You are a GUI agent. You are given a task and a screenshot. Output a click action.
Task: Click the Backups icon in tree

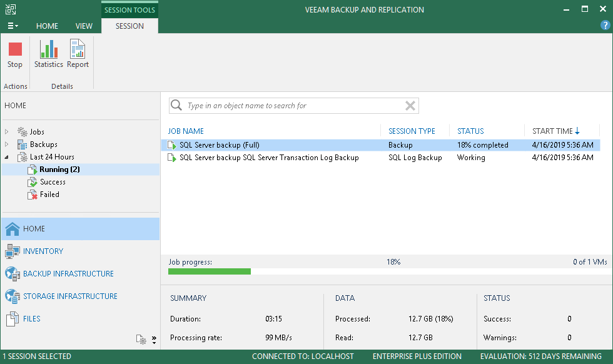coord(23,144)
